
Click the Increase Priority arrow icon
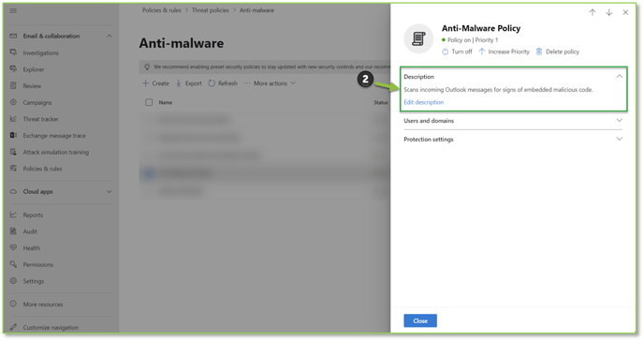482,52
